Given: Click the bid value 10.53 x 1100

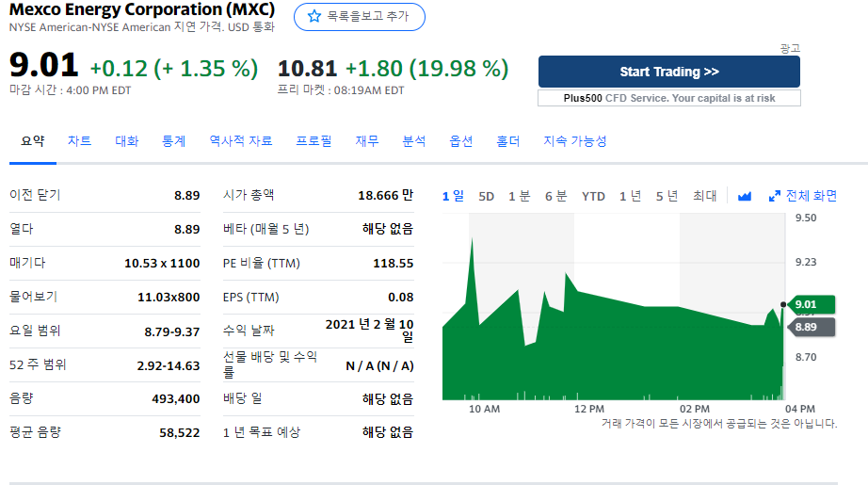Looking at the screenshot, I should click(x=162, y=264).
